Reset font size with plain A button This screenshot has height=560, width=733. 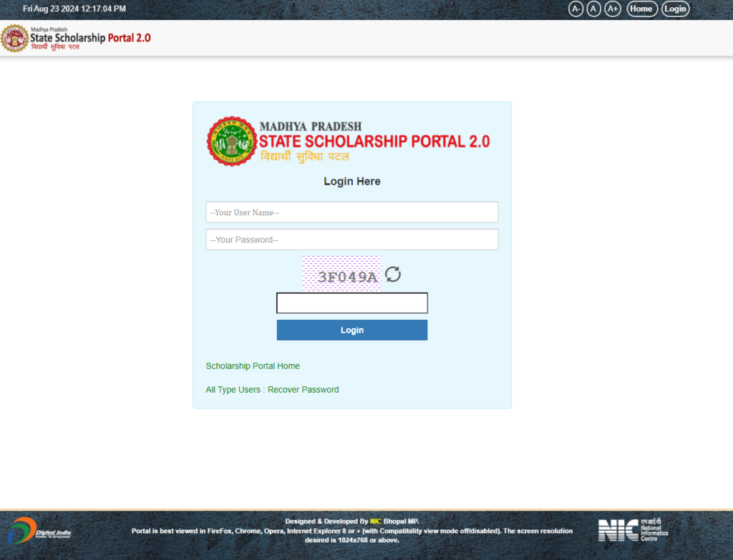[593, 9]
